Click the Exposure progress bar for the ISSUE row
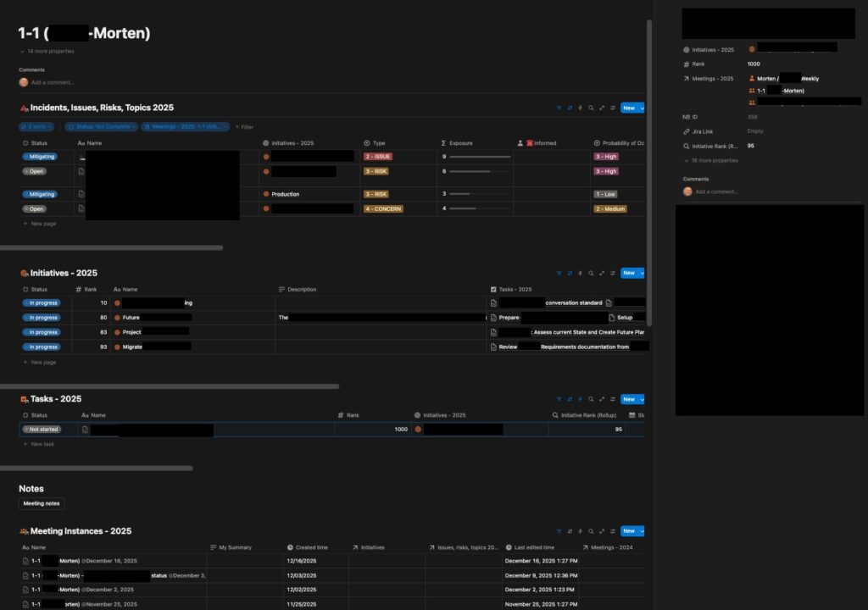This screenshot has height=610, width=868. pyautogui.click(x=480, y=157)
